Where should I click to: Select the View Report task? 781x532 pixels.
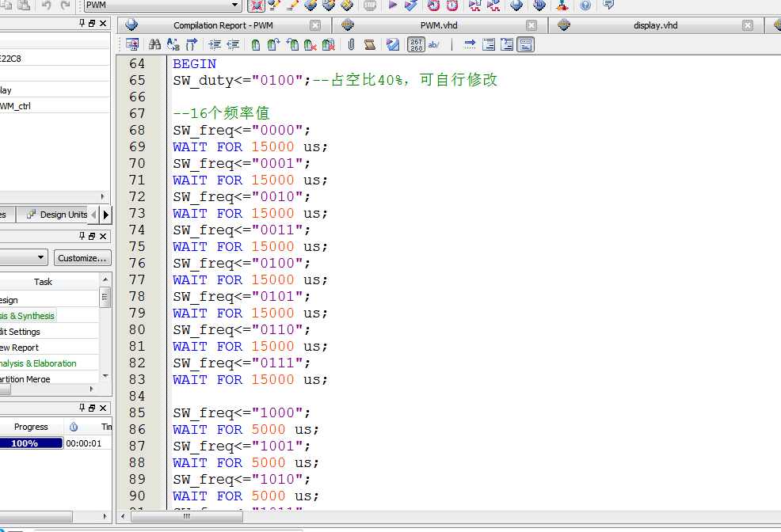tap(20, 348)
